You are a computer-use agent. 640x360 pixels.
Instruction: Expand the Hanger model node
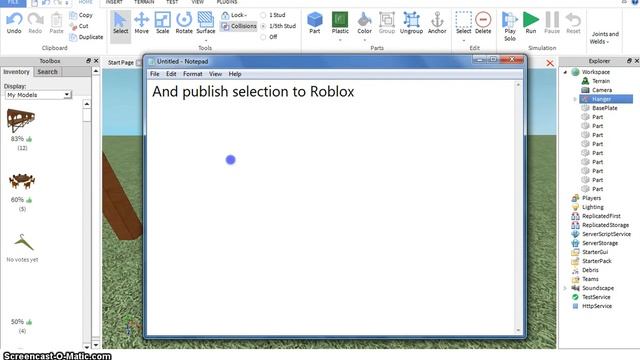[575, 99]
